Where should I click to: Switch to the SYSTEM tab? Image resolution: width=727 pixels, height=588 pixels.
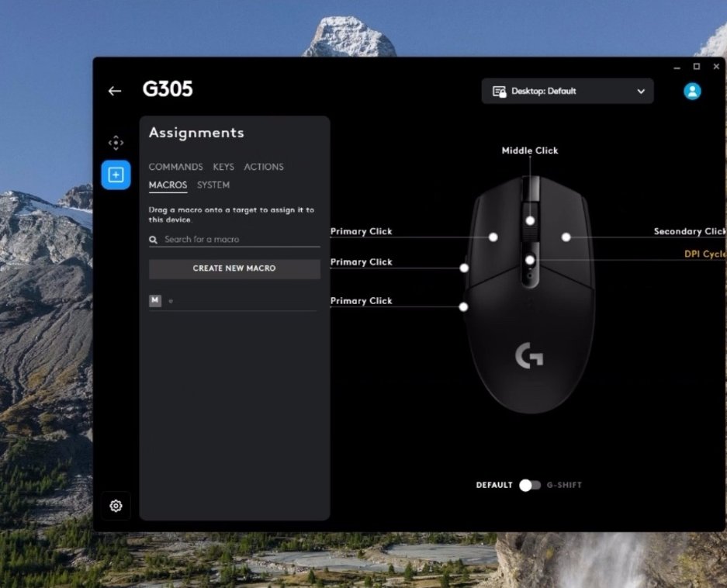[x=213, y=185]
